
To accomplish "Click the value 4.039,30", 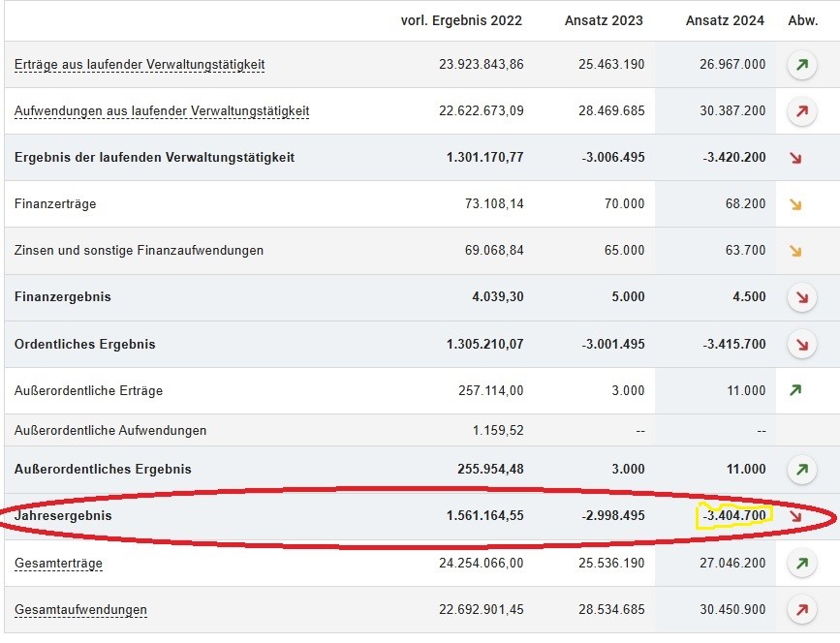I will (x=498, y=297).
